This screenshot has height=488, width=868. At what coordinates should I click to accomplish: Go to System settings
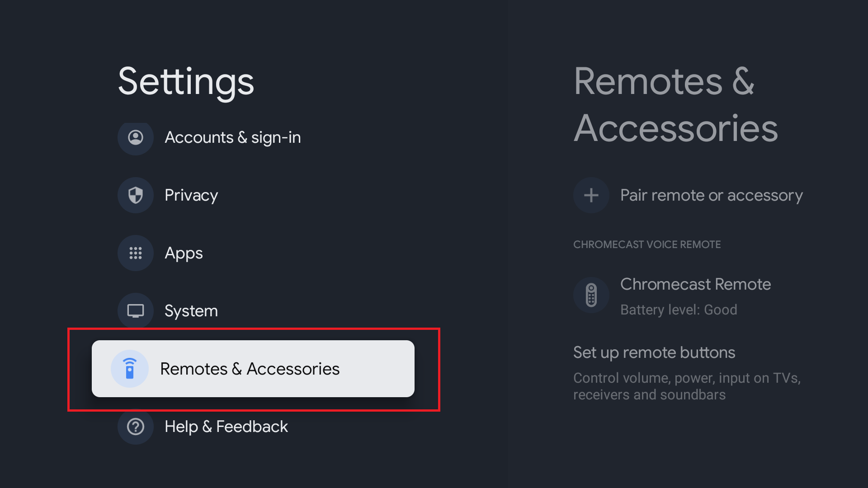(x=191, y=311)
